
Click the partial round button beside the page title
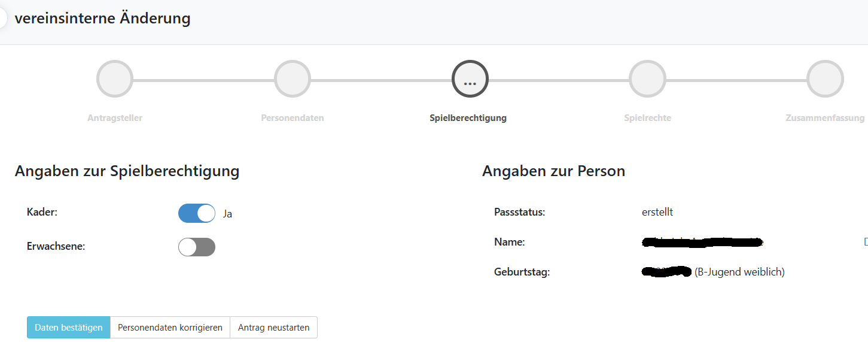[3, 19]
